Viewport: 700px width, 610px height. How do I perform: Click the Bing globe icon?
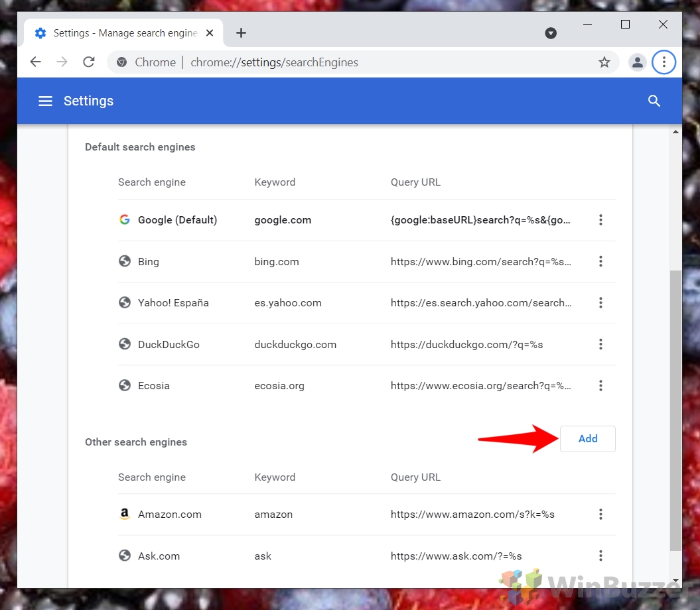pos(125,261)
